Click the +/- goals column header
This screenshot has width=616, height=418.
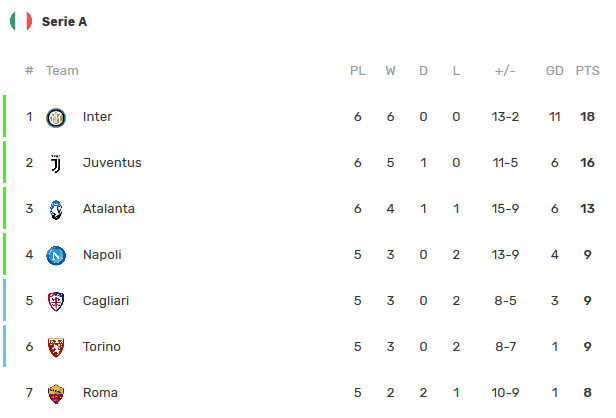click(505, 71)
